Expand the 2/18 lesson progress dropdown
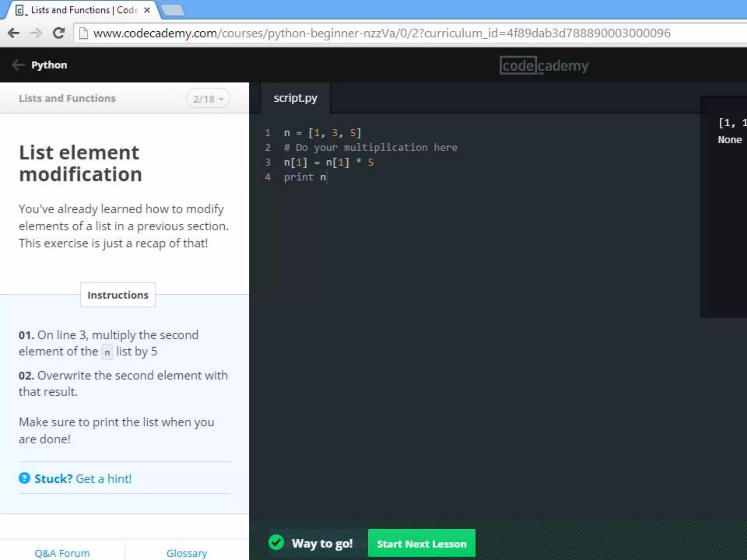The width and height of the screenshot is (747, 560). pyautogui.click(x=208, y=99)
